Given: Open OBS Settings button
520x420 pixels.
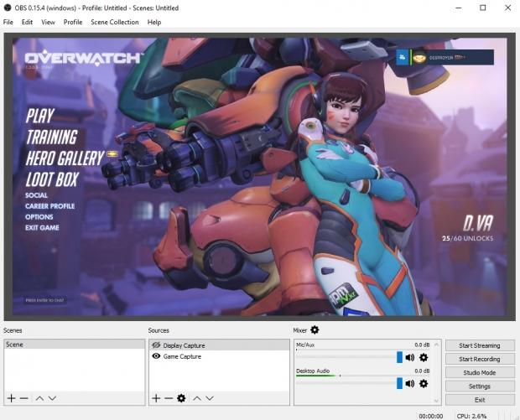Looking at the screenshot, I should [x=480, y=386].
